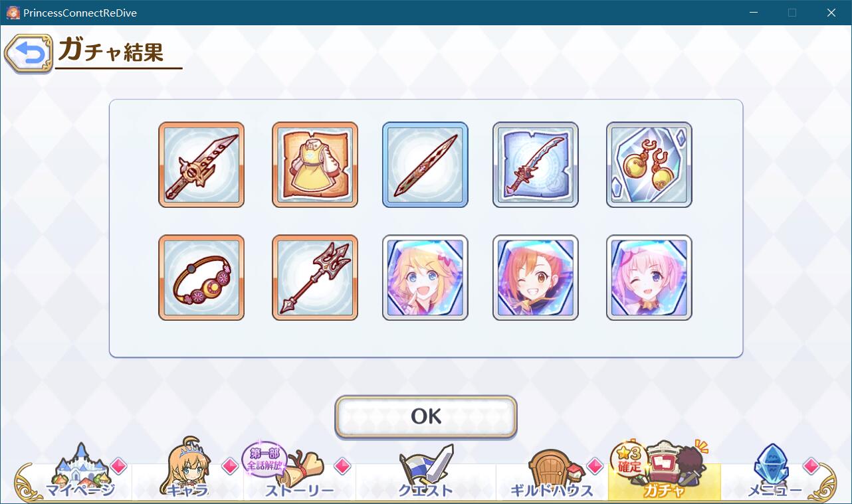Viewport: 852px width, 504px height.
Task: Select the ガチャ tab
Action: [x=664, y=473]
